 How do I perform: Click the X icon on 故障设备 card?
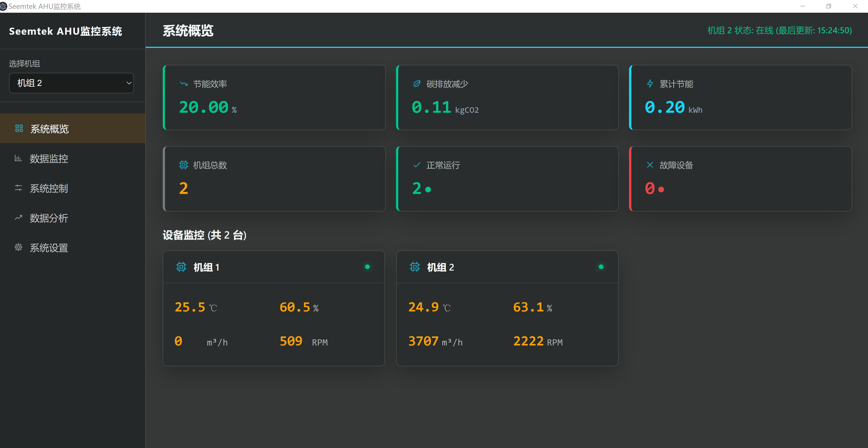[x=650, y=165]
